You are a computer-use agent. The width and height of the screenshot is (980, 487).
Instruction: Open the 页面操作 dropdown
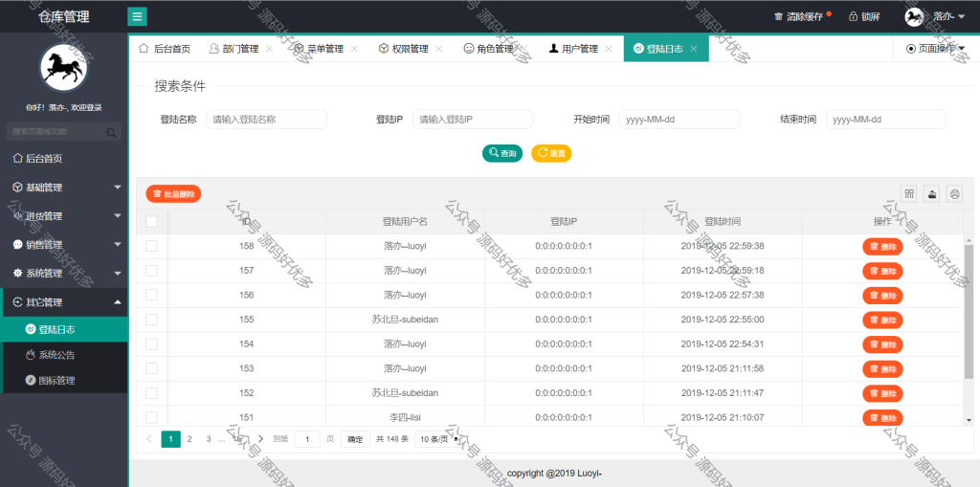[x=935, y=48]
